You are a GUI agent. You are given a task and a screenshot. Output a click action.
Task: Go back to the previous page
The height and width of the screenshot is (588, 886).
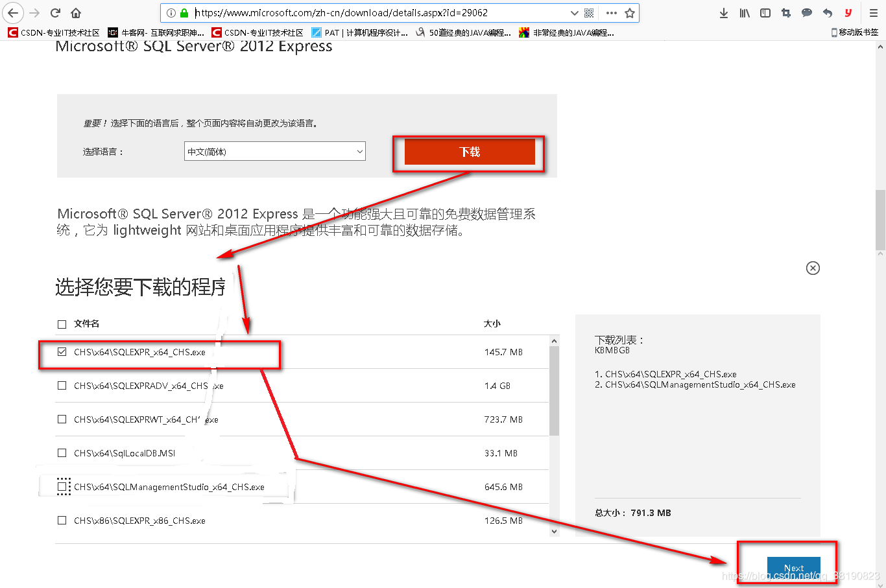tap(13, 13)
